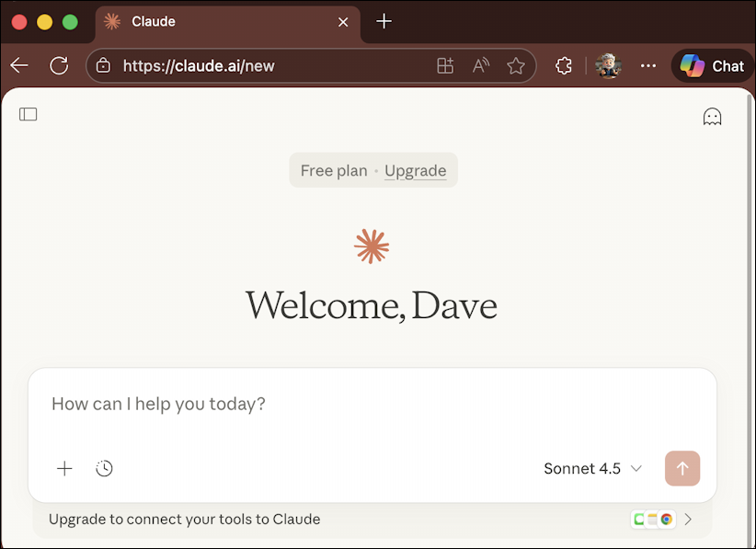Click the Claude starburst logo
Viewport: 756px width, 549px height.
tap(371, 246)
